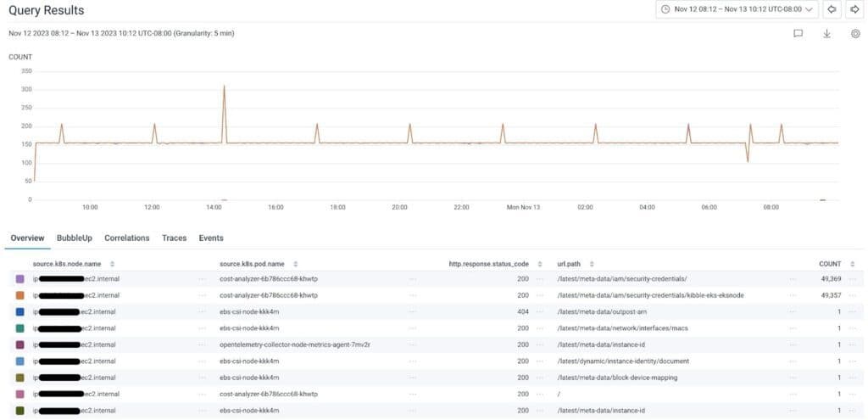Open graph settings gear icon

click(855, 34)
